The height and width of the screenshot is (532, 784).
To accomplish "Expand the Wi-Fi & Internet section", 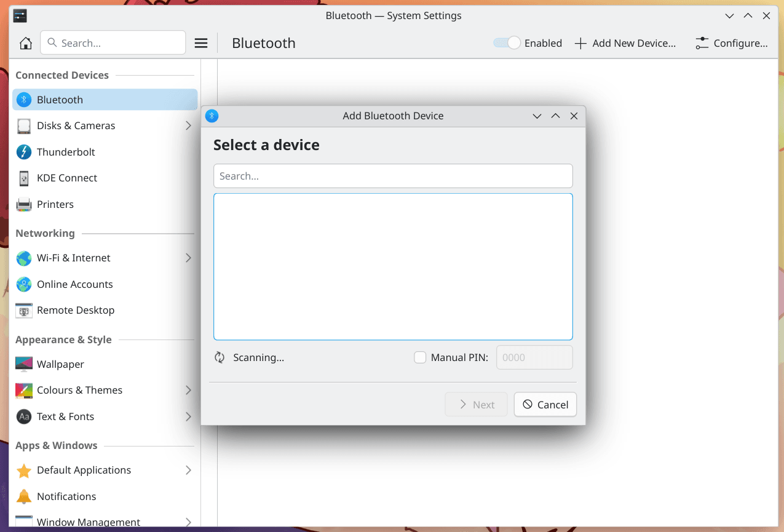I will click(188, 258).
